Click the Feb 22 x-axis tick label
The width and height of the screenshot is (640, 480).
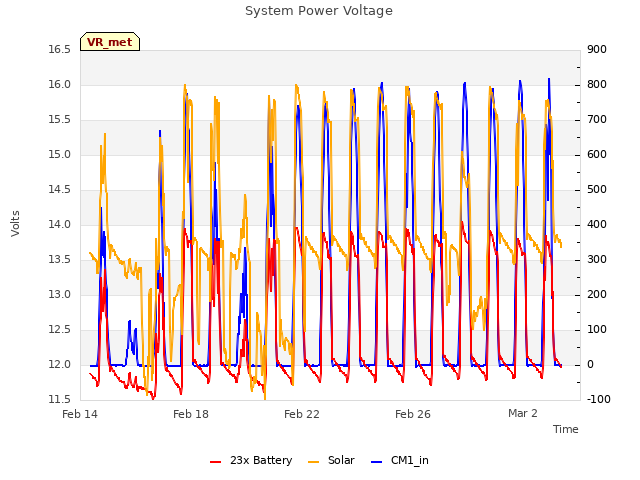302,414
